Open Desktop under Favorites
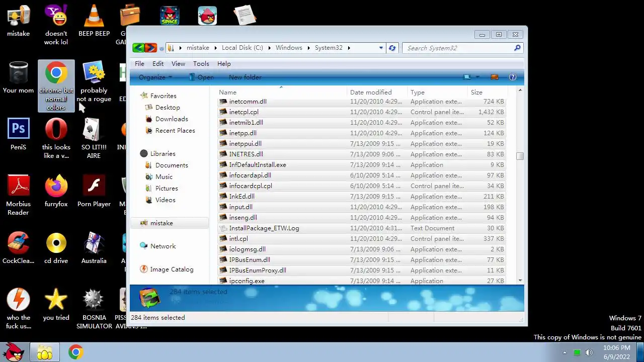Screen dimensions: 644x362 pos(168,108)
